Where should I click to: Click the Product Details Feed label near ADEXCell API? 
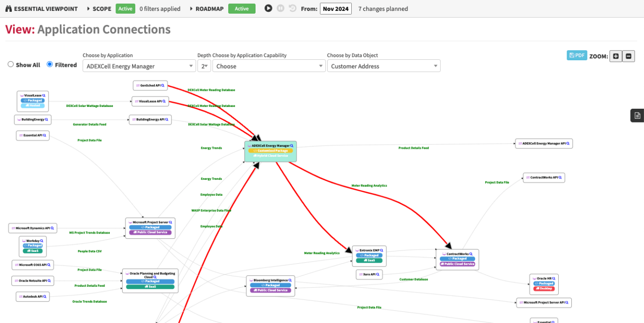pos(413,148)
